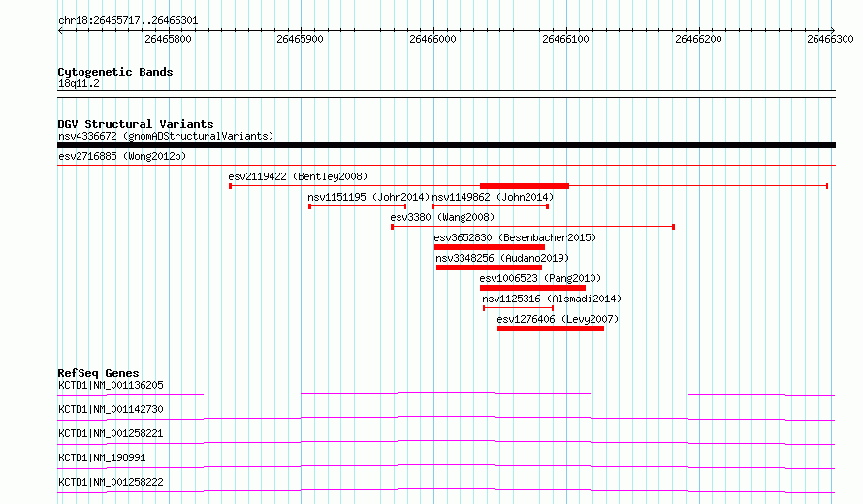Open variant nsv3348256 (Audano2019) label

pyautogui.click(x=502, y=258)
